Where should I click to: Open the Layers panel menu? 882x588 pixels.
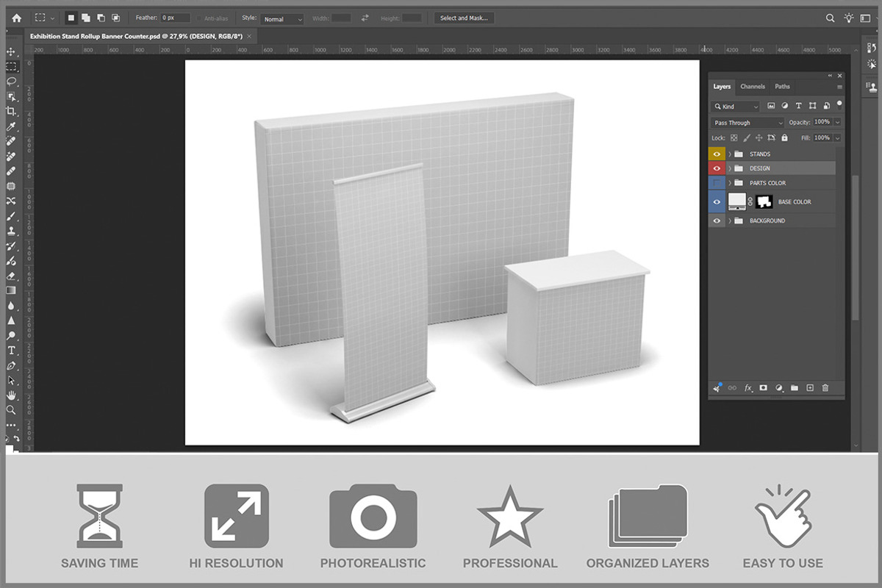tap(839, 87)
